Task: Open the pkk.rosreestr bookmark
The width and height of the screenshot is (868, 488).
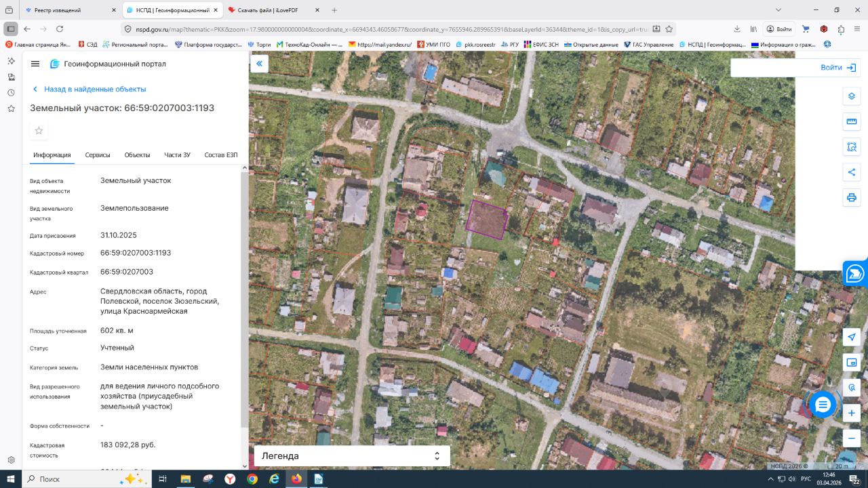Action: point(475,45)
